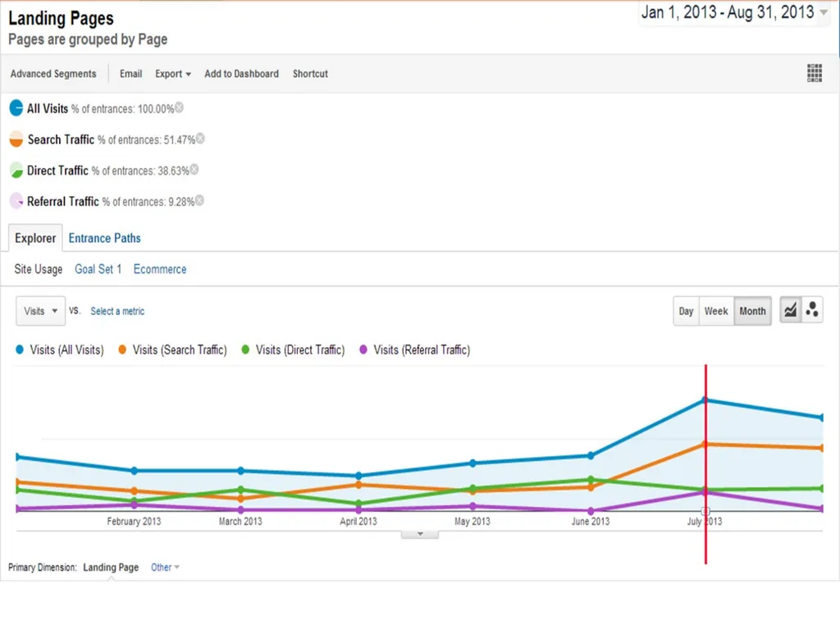
Task: Click the All Visits blue segment icon
Action: tap(16, 108)
